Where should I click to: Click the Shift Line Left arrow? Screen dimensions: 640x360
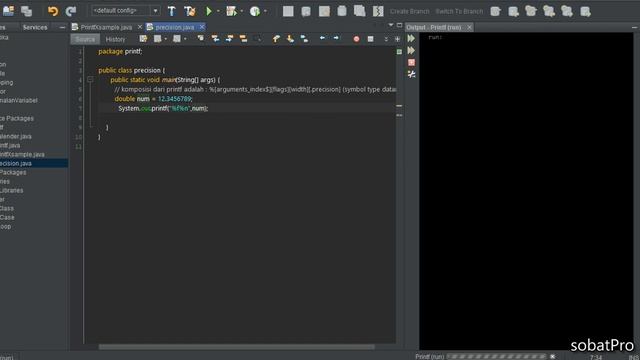(x=322, y=38)
